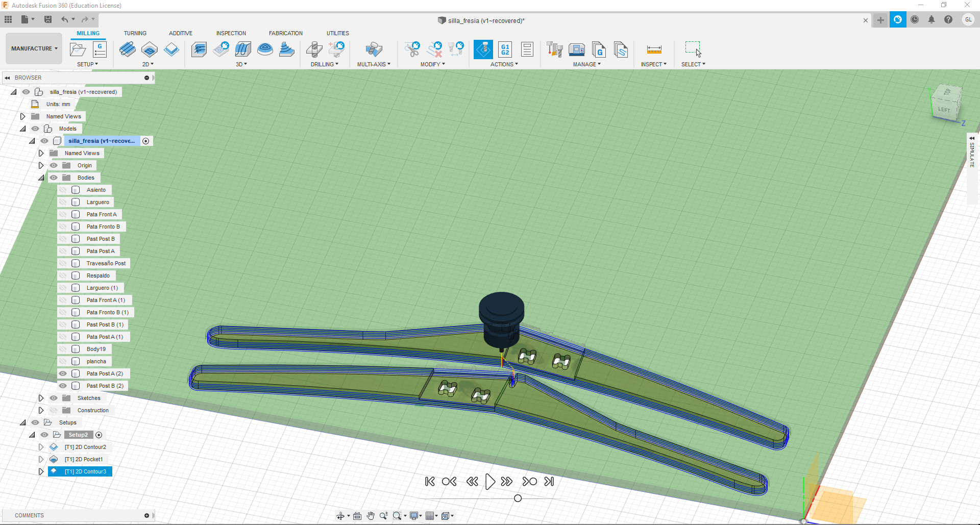Toggle visibility of the Bodies folder

pos(54,178)
